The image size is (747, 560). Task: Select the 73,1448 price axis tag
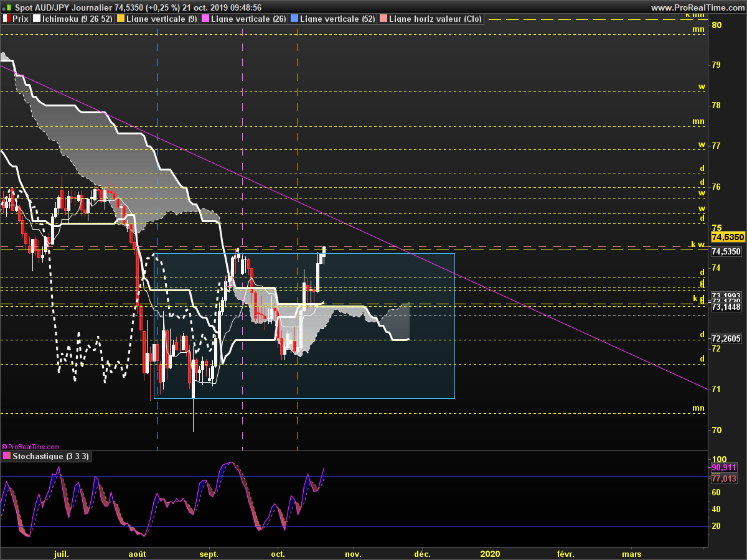tap(727, 307)
